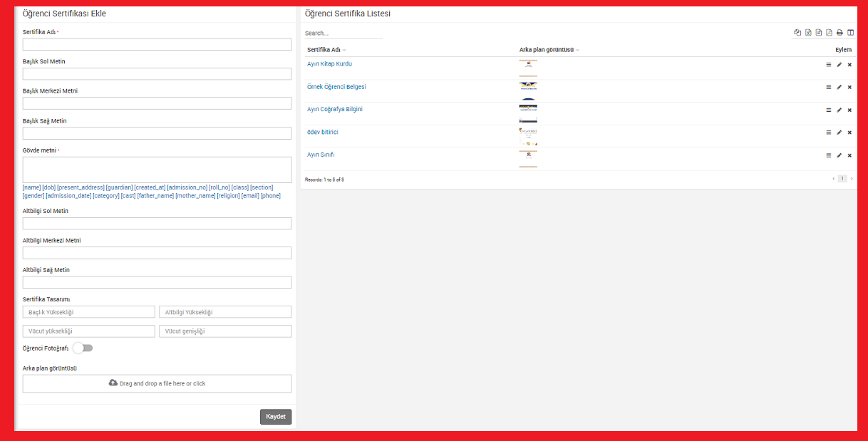Viewport: 868px width, 441px height.
Task: Open the column visibility icon
Action: (850, 33)
